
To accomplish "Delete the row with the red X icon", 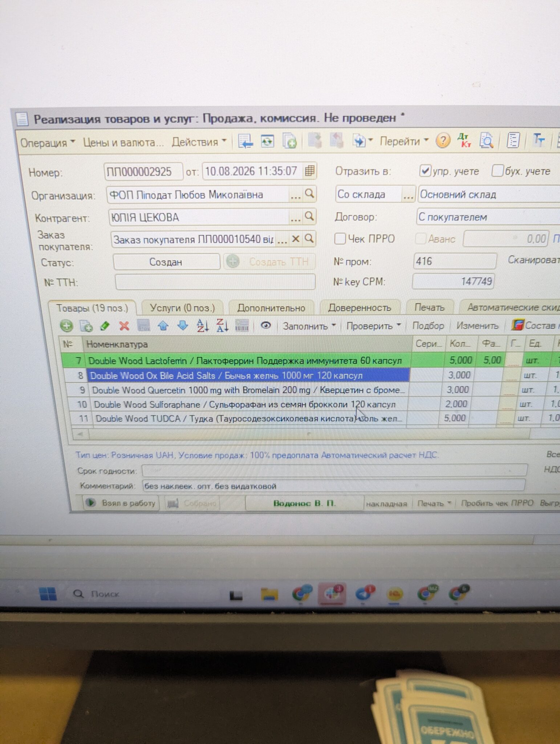I will 124,326.
